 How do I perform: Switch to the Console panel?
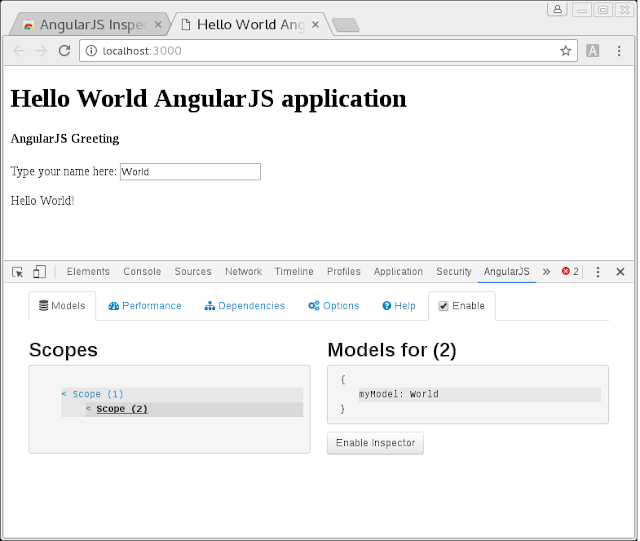[142, 272]
